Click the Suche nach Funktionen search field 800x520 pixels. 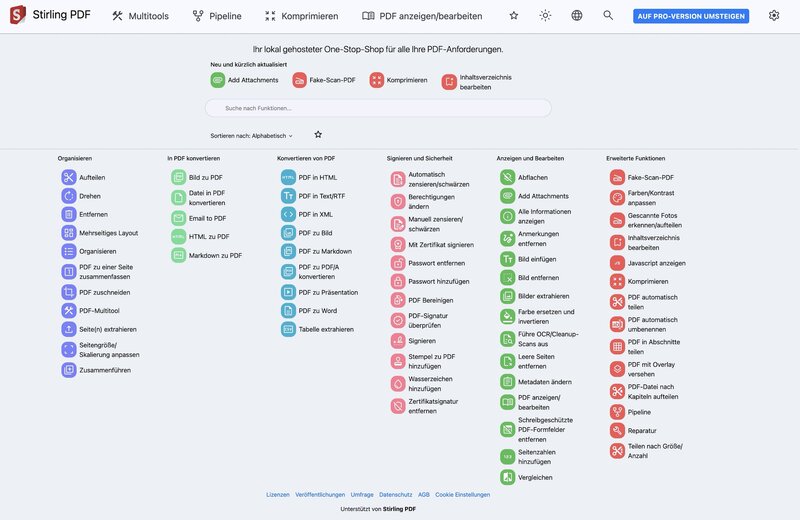click(378, 108)
